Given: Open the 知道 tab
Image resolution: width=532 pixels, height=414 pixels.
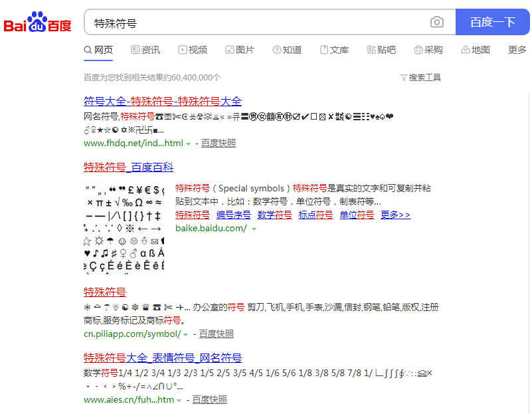Looking at the screenshot, I should click(x=287, y=50).
